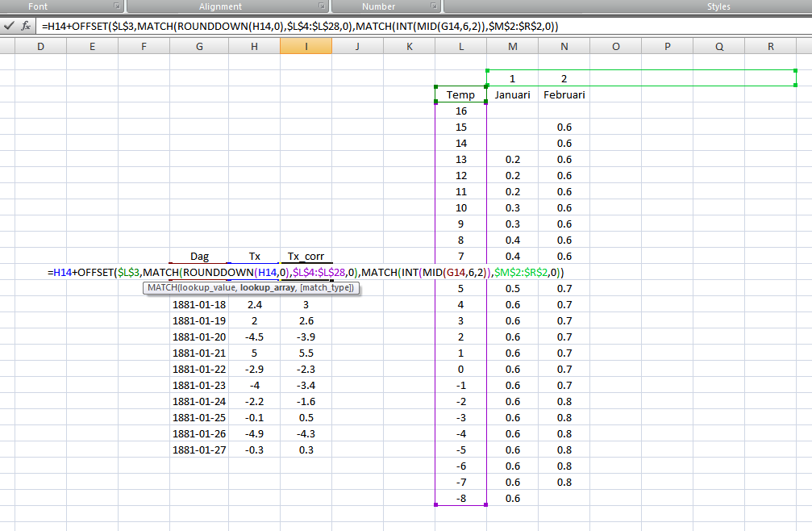Select the date cell 1881-01-18
The image size is (812, 531).
tap(199, 305)
